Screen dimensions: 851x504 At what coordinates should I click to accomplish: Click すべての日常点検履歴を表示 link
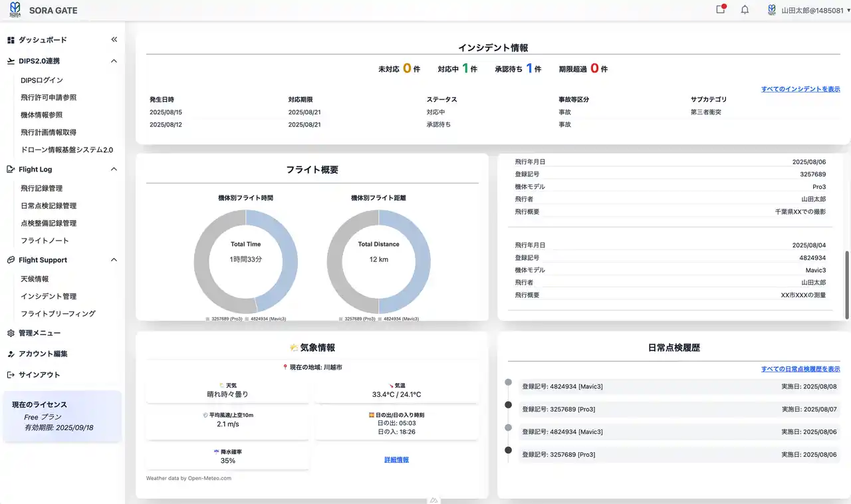(800, 369)
